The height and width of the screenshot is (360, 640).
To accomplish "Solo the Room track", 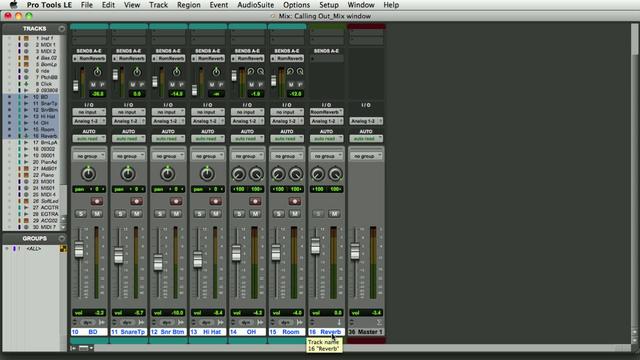I will pyautogui.click(x=279, y=214).
